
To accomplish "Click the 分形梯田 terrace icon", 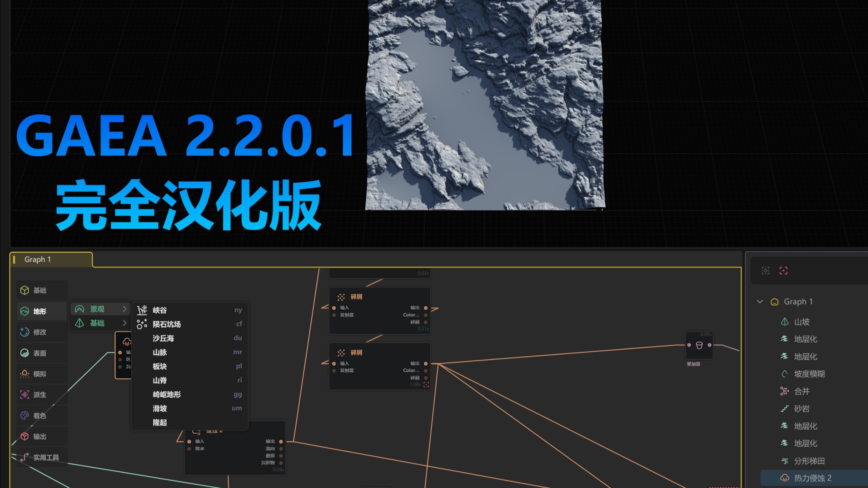I will pyautogui.click(x=785, y=461).
